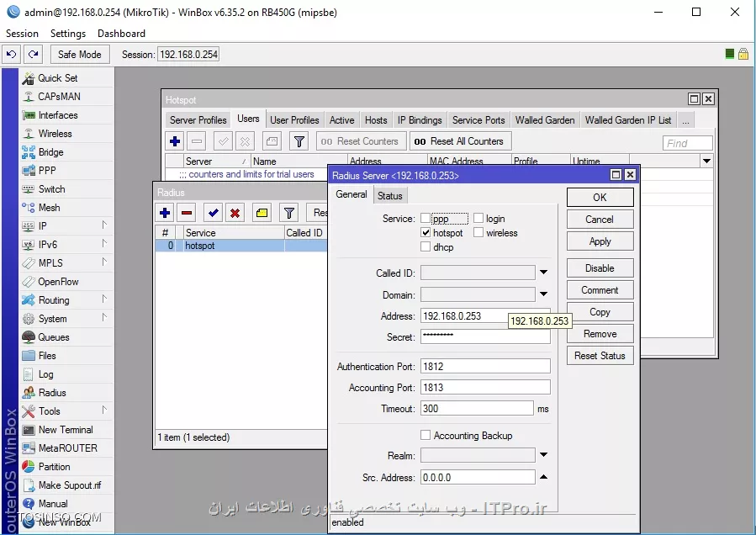This screenshot has width=756, height=535.
Task: Click Reset All Counters in Hotspot
Action: (x=461, y=141)
